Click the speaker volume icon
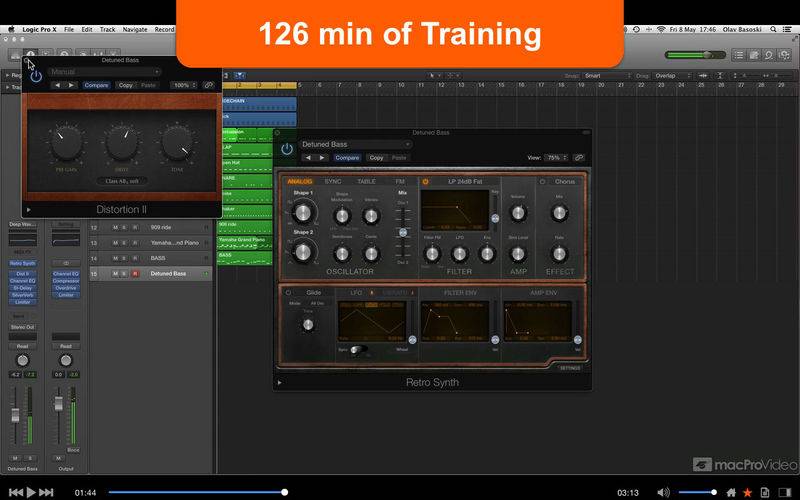This screenshot has width=800, height=500. pyautogui.click(x=663, y=492)
